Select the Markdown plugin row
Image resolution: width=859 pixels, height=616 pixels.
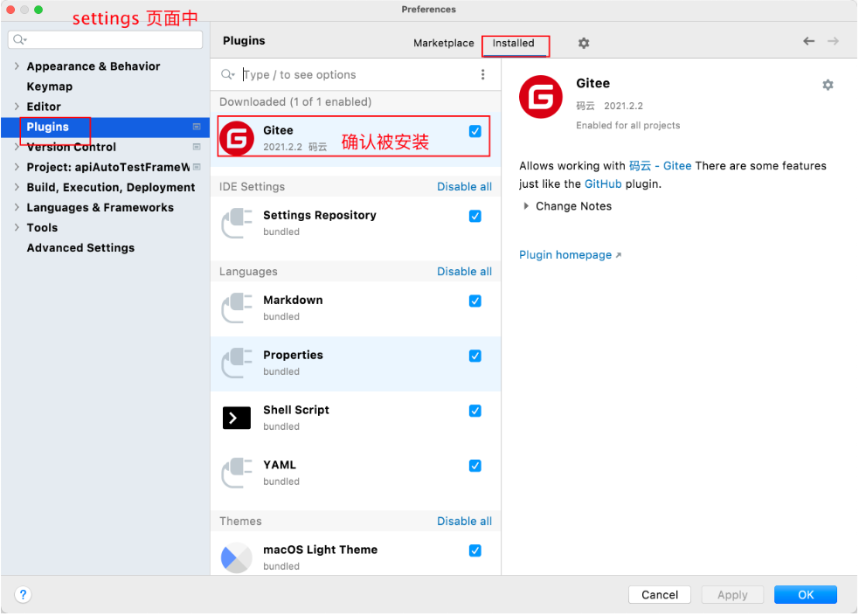[356, 308]
